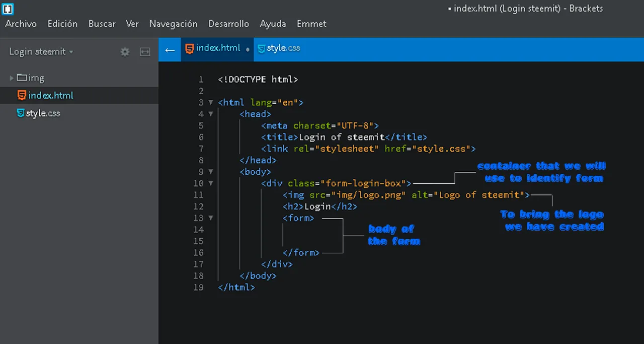
Task: Click the closing body tag
Action: click(258, 276)
